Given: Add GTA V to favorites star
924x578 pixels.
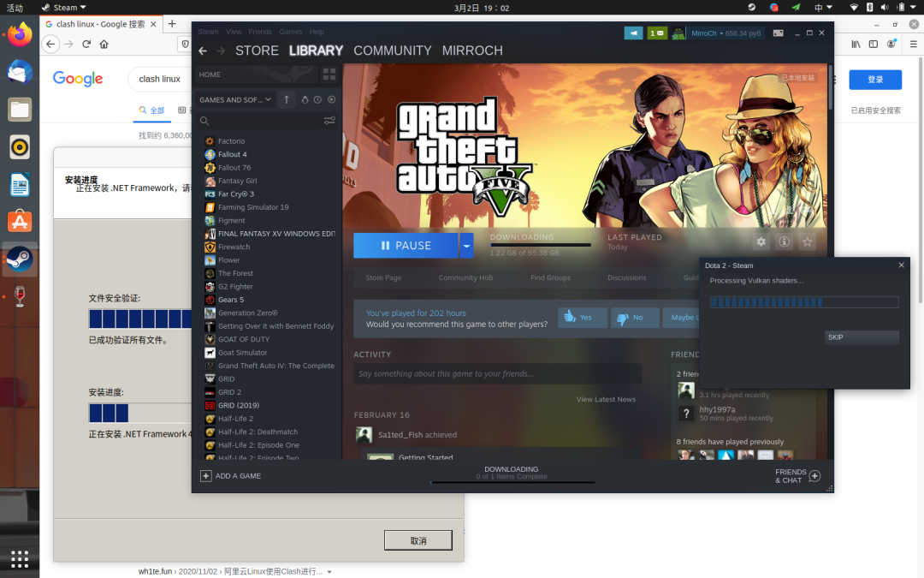Looking at the screenshot, I should coord(808,241).
